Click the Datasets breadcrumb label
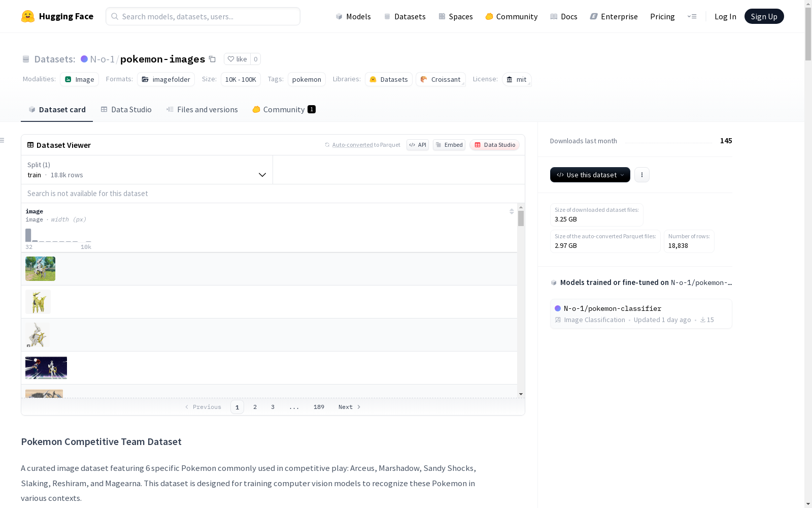Viewport: 812px width, 508px height. click(x=54, y=59)
